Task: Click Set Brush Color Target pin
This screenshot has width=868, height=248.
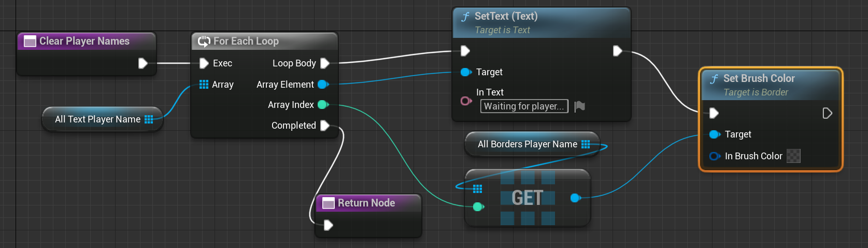Action: pos(715,134)
